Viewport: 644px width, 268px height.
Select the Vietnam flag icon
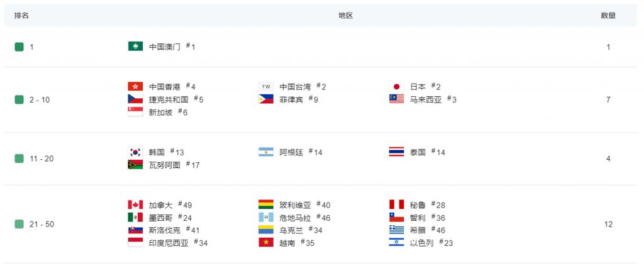pyautogui.click(x=266, y=242)
